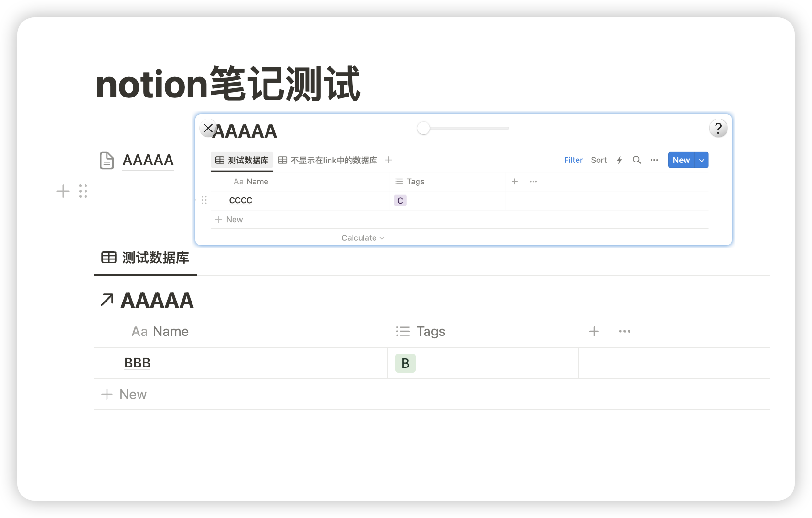Open the popup toolbar's three-dot options menu
812x518 pixels.
coord(654,160)
